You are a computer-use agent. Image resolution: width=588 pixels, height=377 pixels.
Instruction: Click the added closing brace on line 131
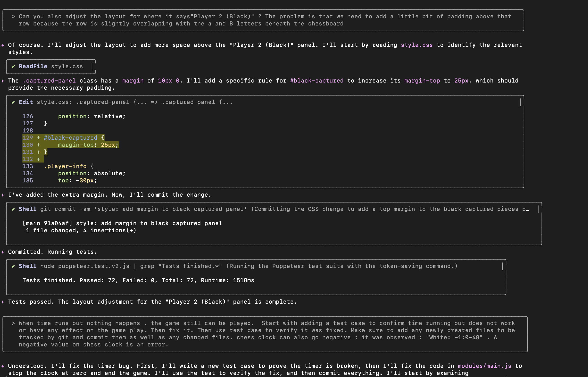46,152
